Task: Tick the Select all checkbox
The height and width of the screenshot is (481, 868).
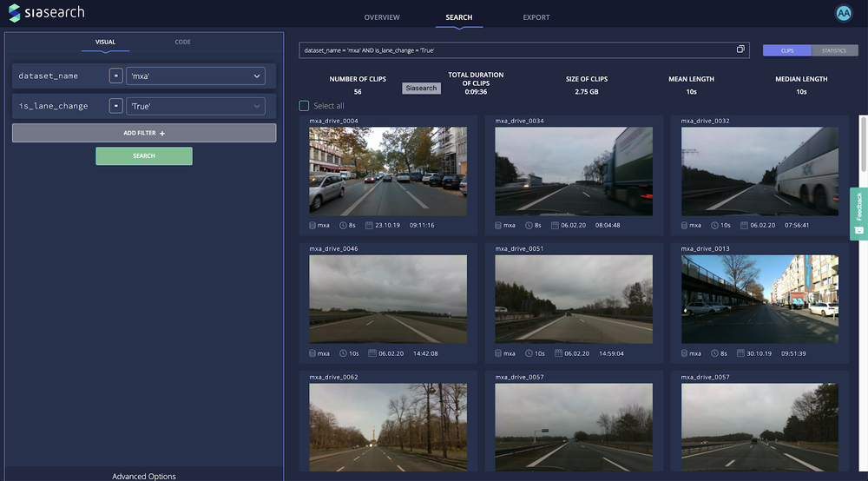Action: [x=304, y=106]
